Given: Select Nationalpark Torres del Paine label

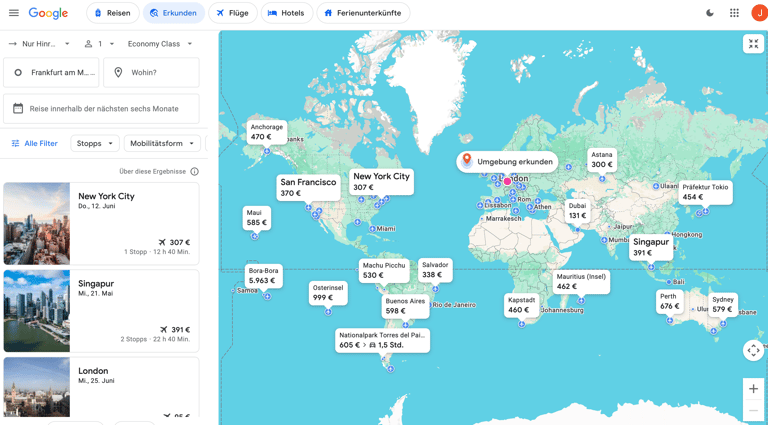Looking at the screenshot, I should pos(383,340).
